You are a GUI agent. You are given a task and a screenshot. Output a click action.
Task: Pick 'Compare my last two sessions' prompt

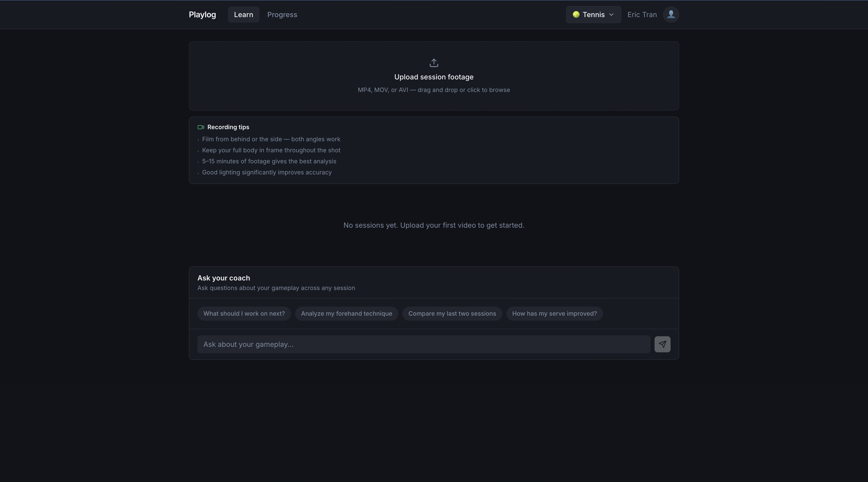coord(452,313)
